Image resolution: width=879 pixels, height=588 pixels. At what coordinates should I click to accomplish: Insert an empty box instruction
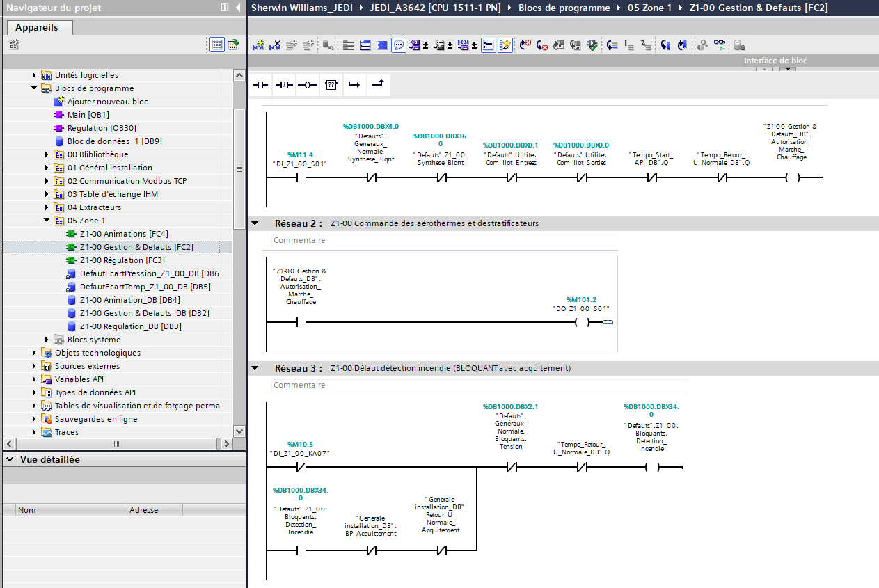point(331,85)
